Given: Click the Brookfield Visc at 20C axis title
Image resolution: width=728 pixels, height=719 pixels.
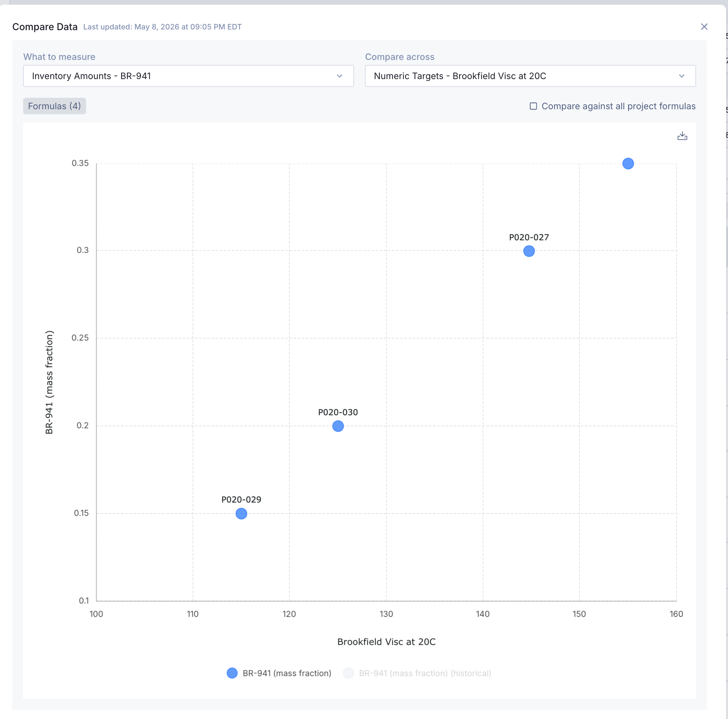Looking at the screenshot, I should [x=386, y=642].
